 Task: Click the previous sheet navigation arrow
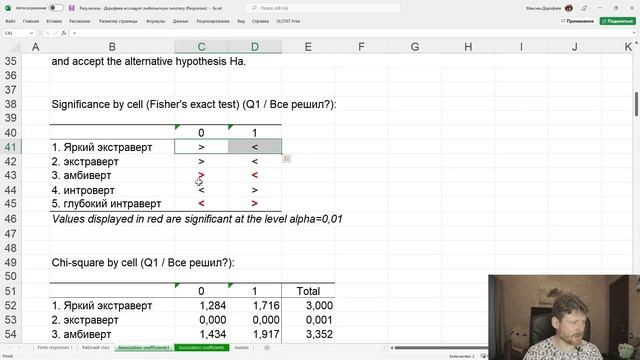pyautogui.click(x=9, y=348)
